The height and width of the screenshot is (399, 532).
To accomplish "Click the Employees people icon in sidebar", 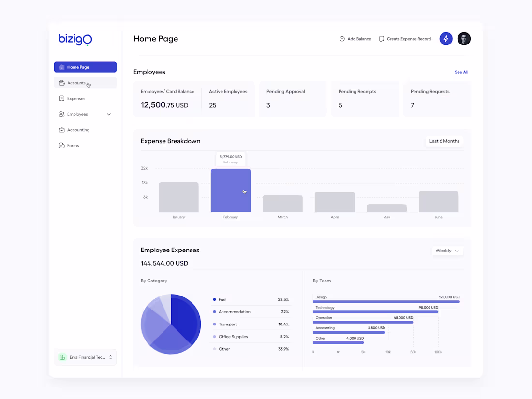I will [x=62, y=114].
